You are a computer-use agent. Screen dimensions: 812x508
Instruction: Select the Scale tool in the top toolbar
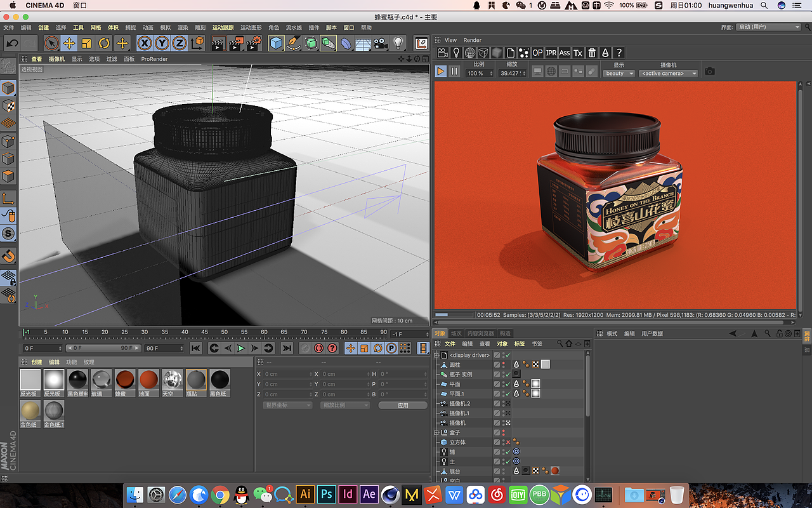coord(87,43)
